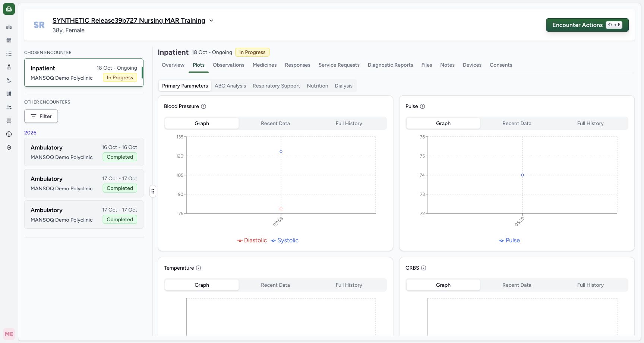Click the SR patient avatar
The height and width of the screenshot is (343, 644).
pyautogui.click(x=39, y=25)
